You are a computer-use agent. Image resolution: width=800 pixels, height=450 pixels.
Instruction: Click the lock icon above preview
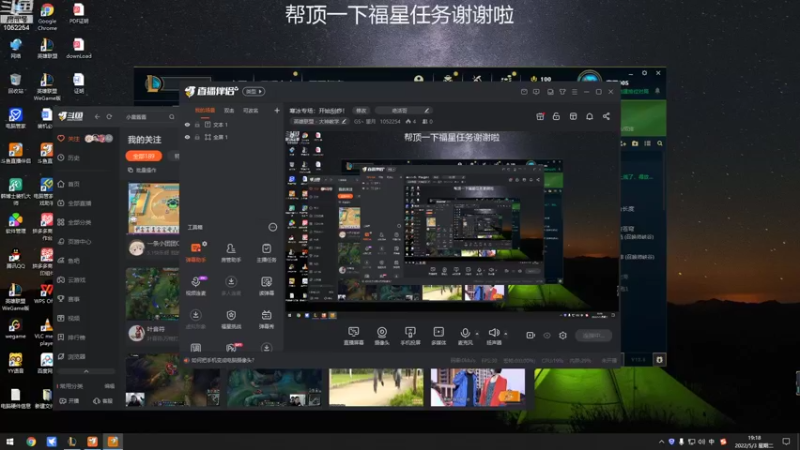tap(556, 116)
